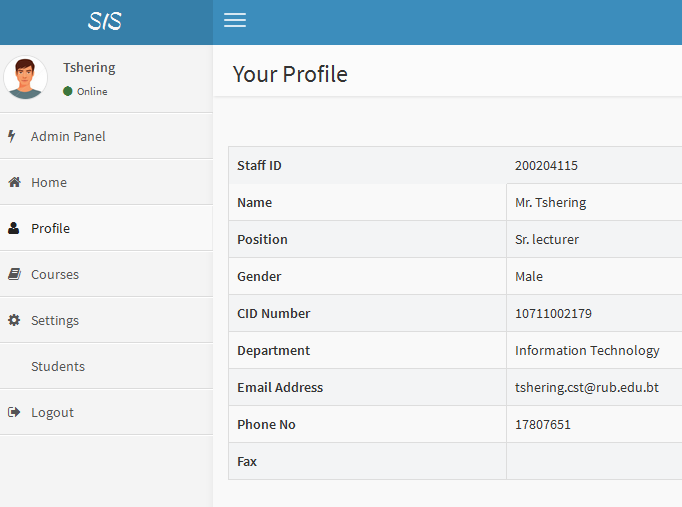This screenshot has width=682, height=507.
Task: Click the green Online status dot
Action: [68, 91]
